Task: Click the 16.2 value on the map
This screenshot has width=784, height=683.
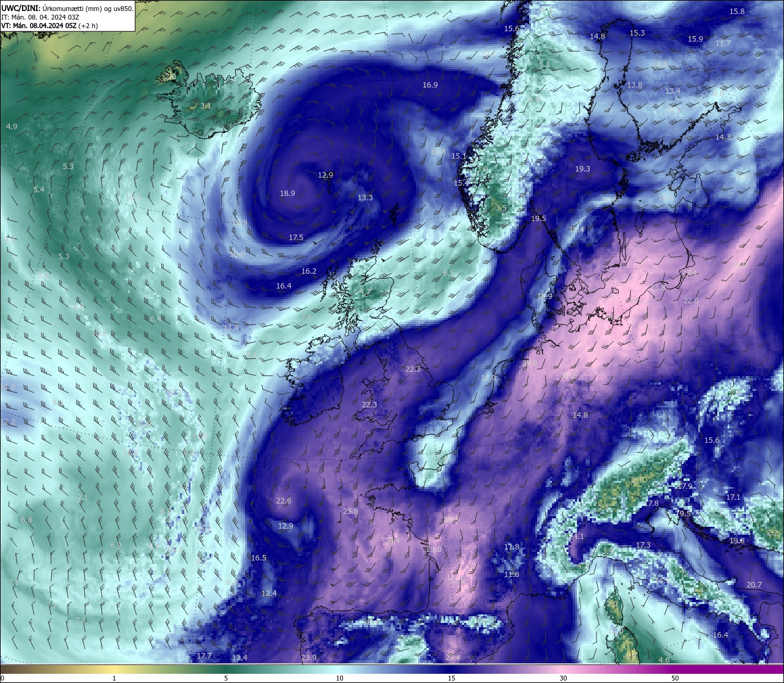Action: click(x=309, y=271)
